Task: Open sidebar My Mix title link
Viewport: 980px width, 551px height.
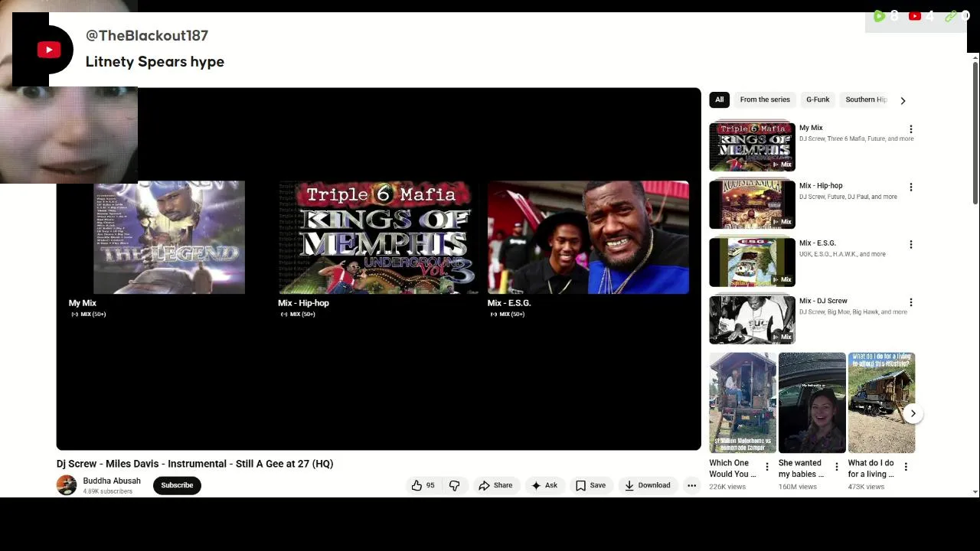Action: pos(811,128)
